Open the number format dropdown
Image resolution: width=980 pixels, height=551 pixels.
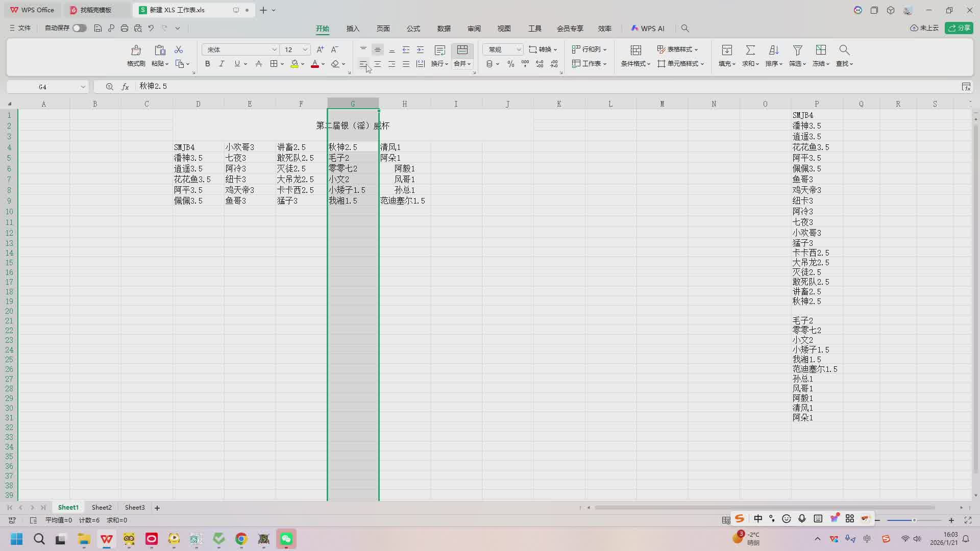pos(519,49)
